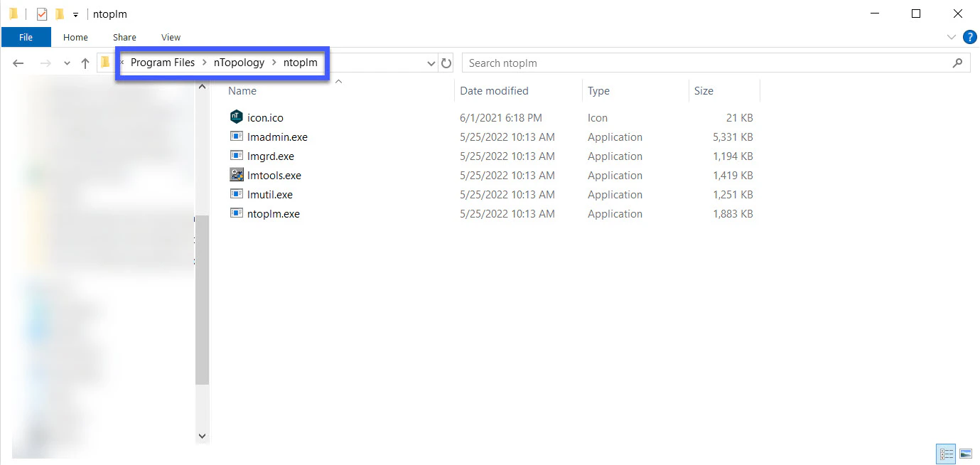Viewport: 980px width, 465px height.
Task: Open Explorer help question mark
Action: [969, 37]
